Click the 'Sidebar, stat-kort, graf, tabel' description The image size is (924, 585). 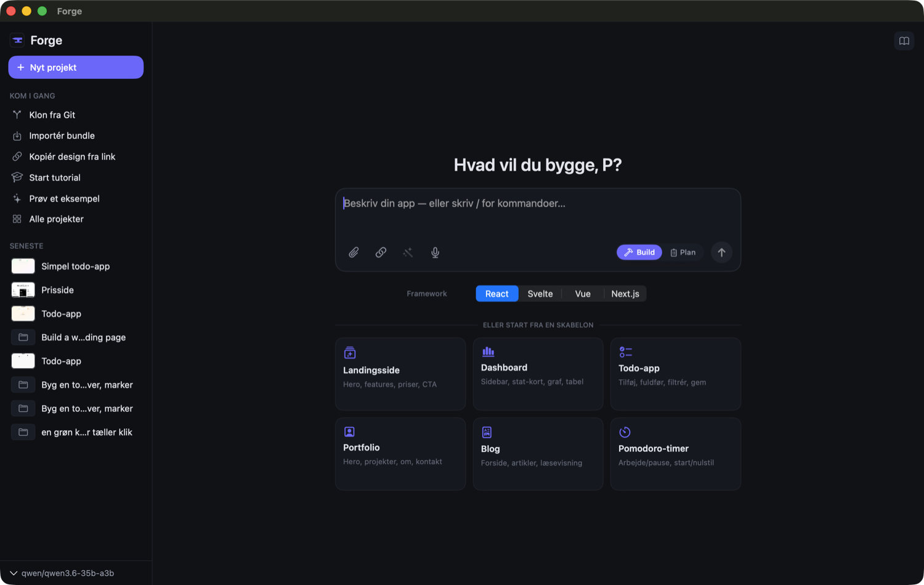click(x=532, y=382)
